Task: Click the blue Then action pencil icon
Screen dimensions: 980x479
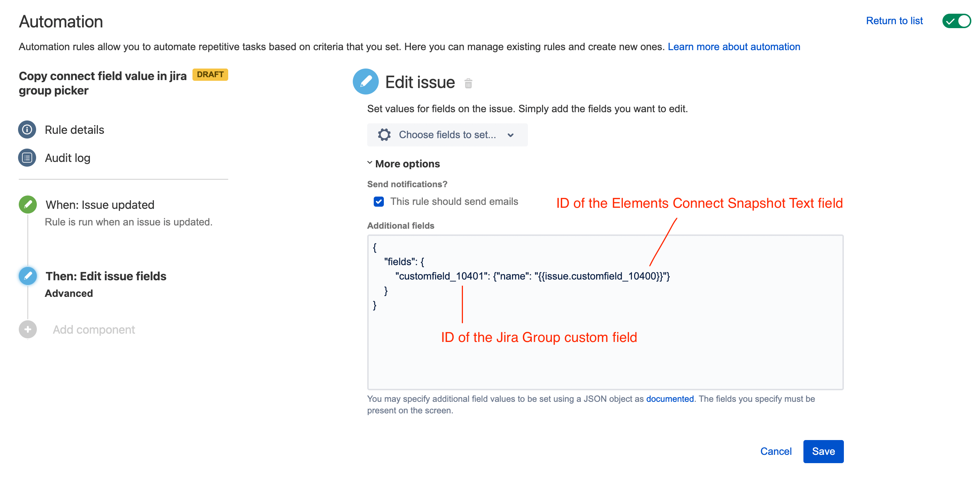Action: (x=28, y=276)
